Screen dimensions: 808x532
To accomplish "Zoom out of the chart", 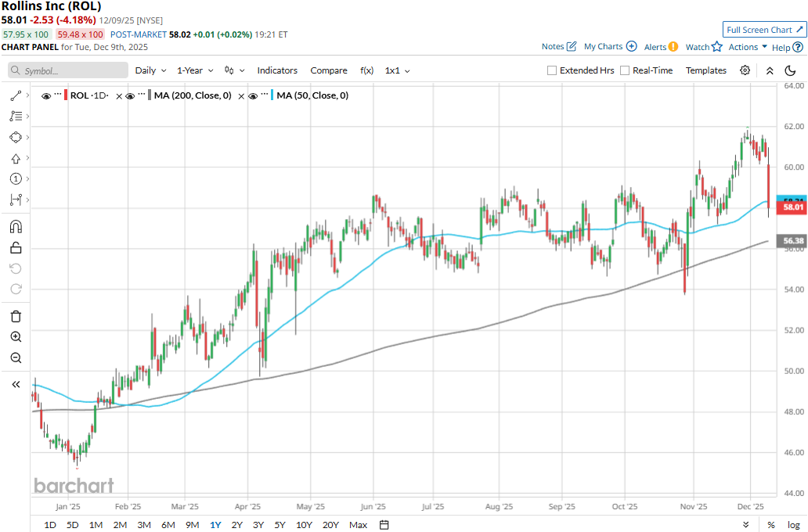I will [16, 358].
